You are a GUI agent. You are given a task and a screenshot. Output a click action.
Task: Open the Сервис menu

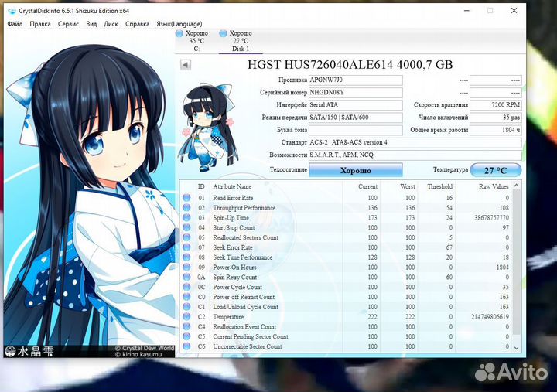(x=68, y=24)
